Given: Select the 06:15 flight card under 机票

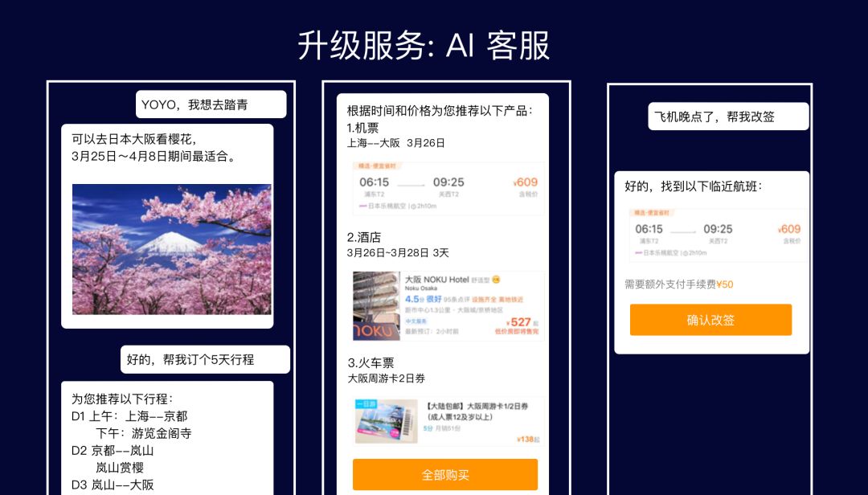Looking at the screenshot, I should pyautogui.click(x=448, y=188).
